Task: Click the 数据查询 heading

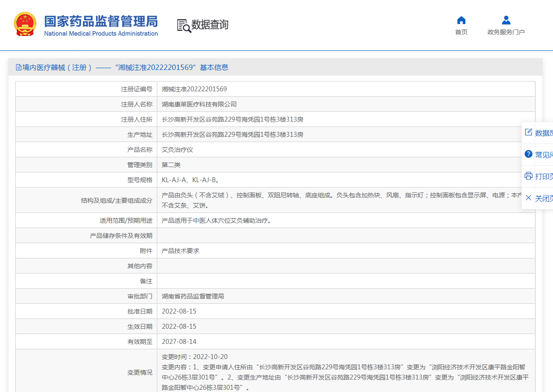Action: click(x=210, y=25)
